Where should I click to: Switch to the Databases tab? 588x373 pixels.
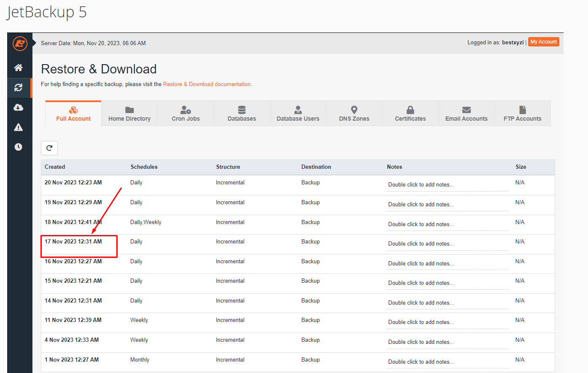(x=242, y=114)
